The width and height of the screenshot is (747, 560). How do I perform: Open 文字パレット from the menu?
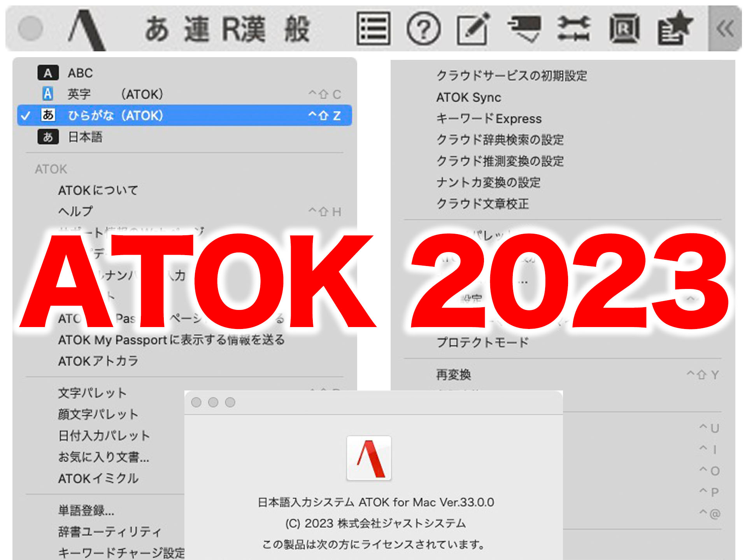coord(92,393)
